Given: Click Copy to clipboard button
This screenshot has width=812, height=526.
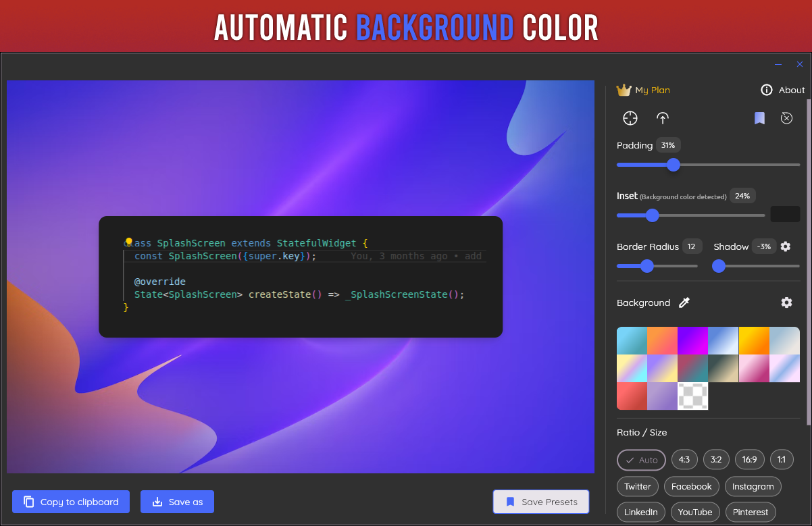Looking at the screenshot, I should [x=71, y=502].
